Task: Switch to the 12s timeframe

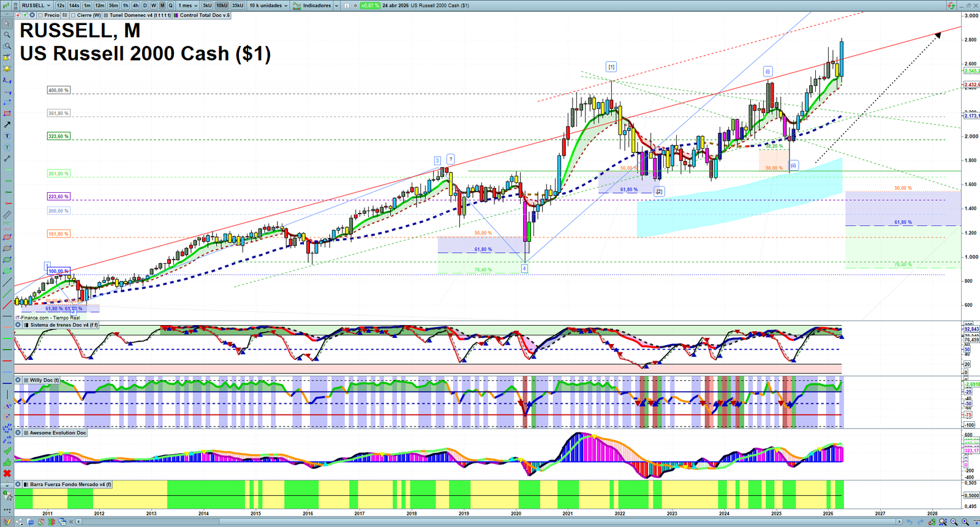Action: point(60,6)
